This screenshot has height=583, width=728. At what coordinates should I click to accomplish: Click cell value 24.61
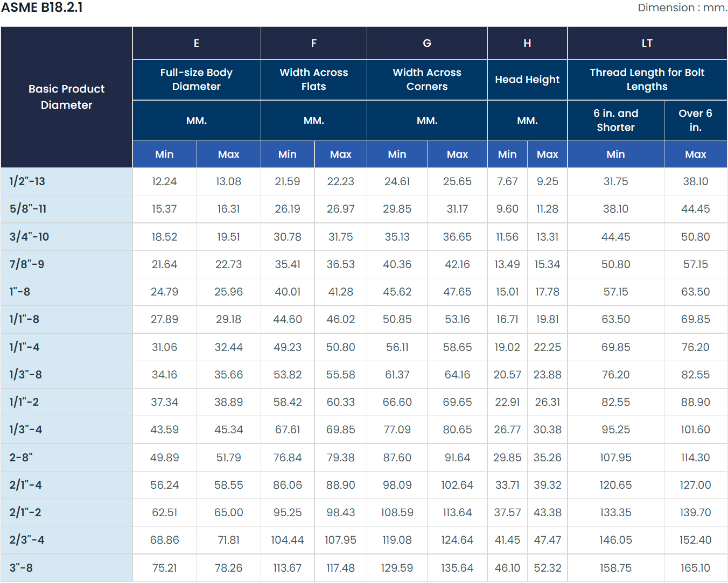[397, 181]
